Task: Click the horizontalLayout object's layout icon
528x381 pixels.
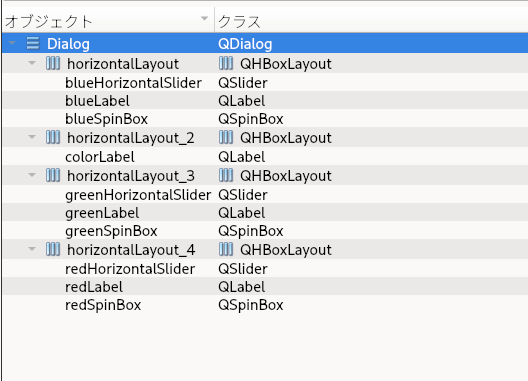Action: pos(53,63)
